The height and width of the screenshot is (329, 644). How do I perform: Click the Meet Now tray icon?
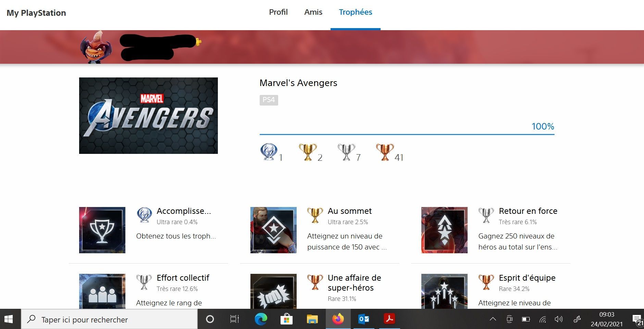509,319
